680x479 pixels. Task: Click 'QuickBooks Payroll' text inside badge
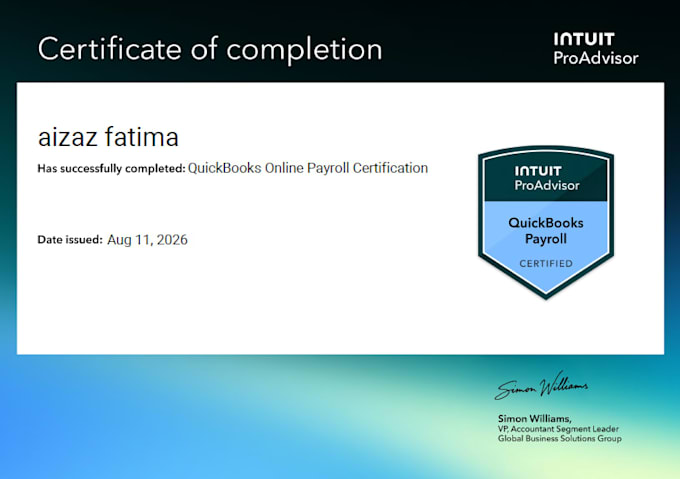click(x=546, y=231)
